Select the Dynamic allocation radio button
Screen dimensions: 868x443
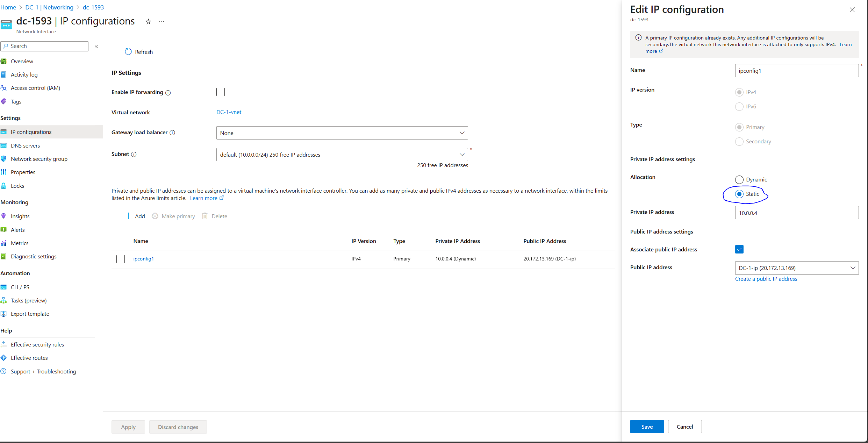pos(739,179)
